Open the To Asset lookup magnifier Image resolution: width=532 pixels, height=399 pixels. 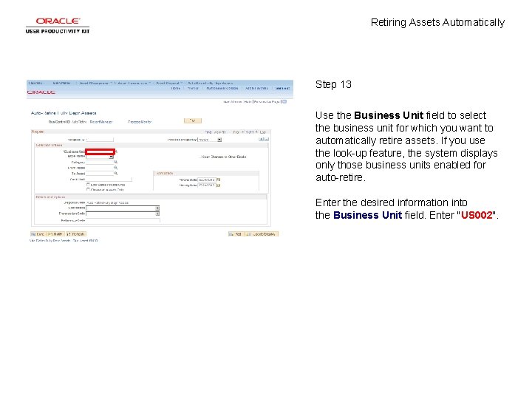[x=115, y=174]
